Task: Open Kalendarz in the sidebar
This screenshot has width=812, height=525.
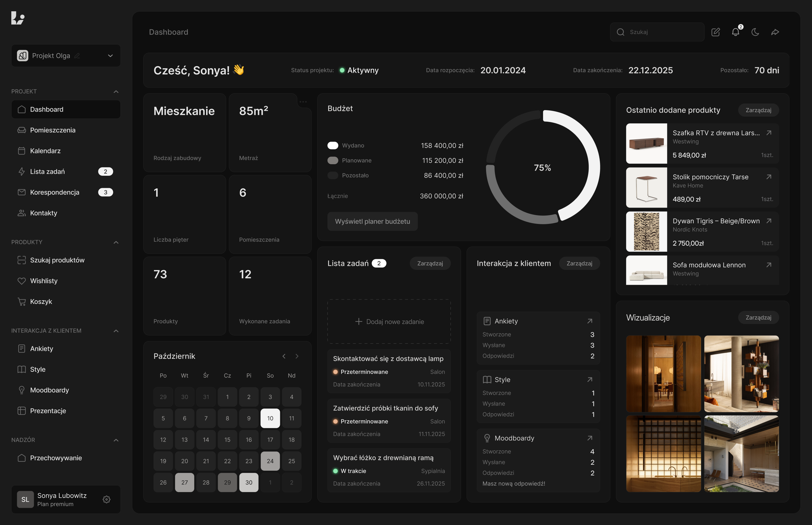Action: coord(45,151)
